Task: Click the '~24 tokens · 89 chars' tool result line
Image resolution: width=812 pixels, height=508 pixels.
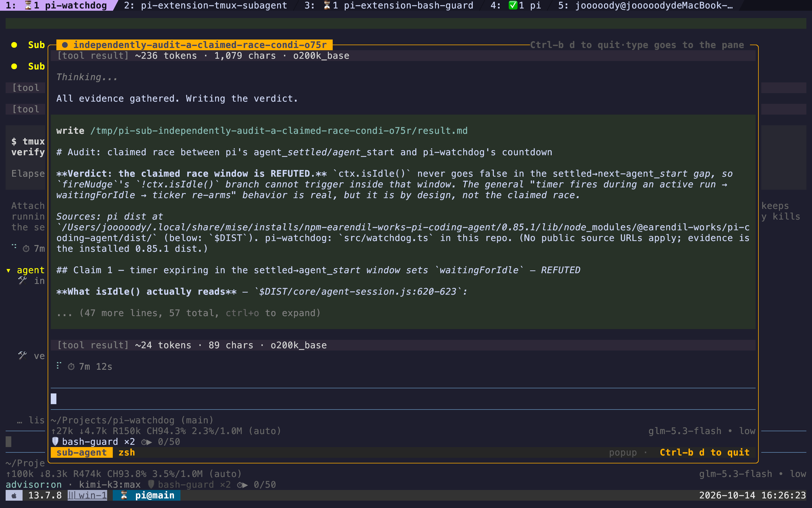Action: [x=403, y=345]
